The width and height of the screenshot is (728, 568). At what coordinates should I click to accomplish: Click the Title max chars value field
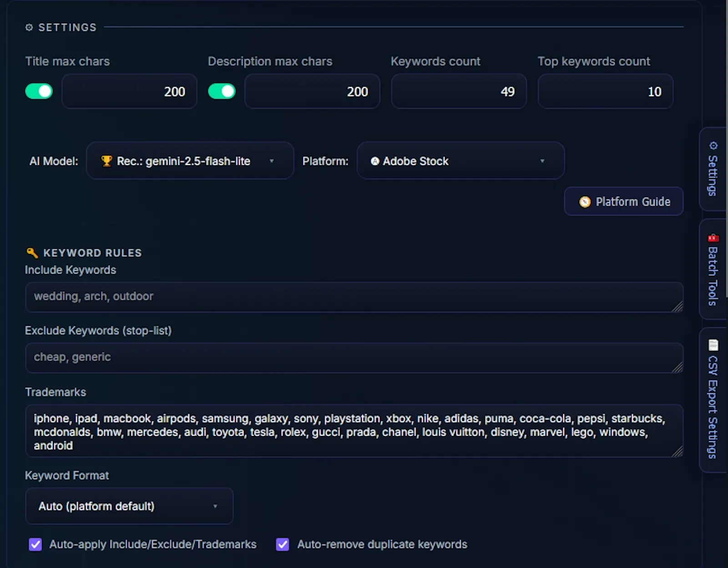(x=129, y=91)
